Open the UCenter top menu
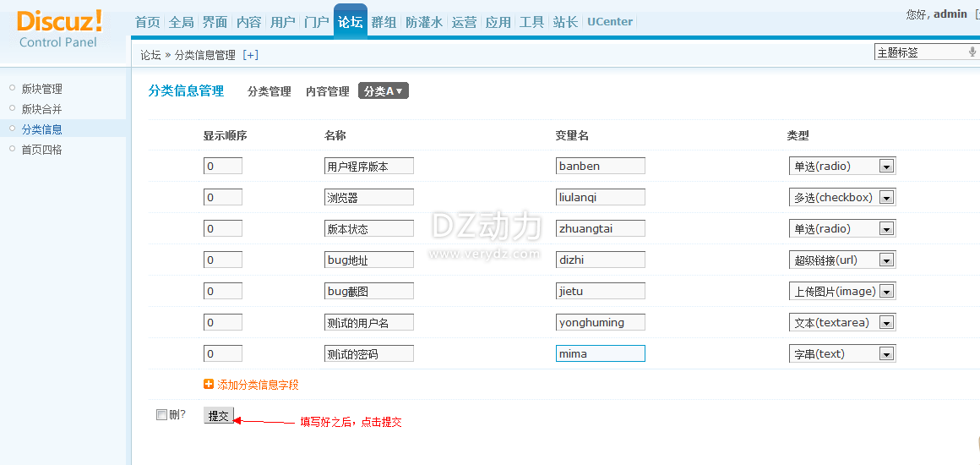980x465 pixels. click(x=610, y=22)
